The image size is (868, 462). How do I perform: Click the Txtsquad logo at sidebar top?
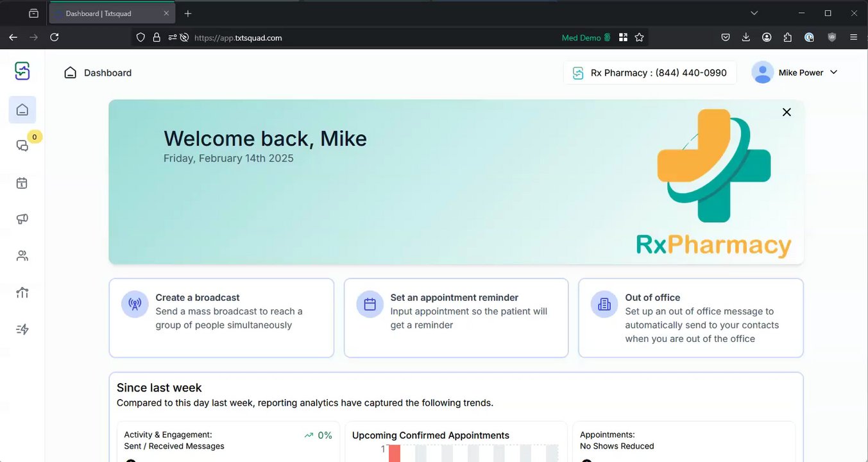[22, 71]
